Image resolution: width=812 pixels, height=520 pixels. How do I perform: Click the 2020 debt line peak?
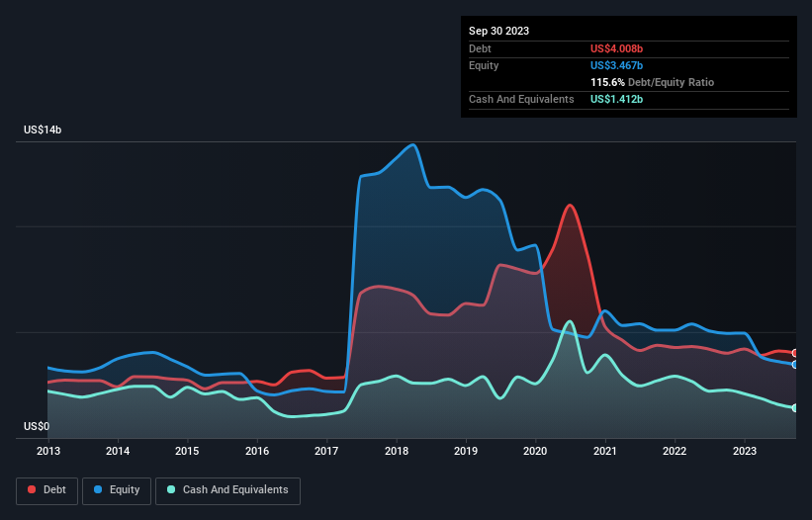coord(570,206)
